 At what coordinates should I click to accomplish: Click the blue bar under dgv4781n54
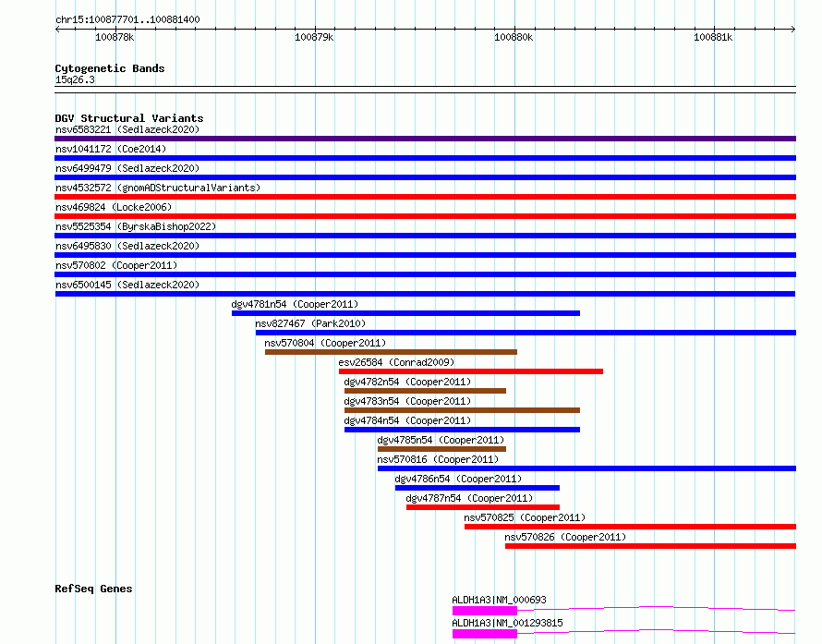405,313
